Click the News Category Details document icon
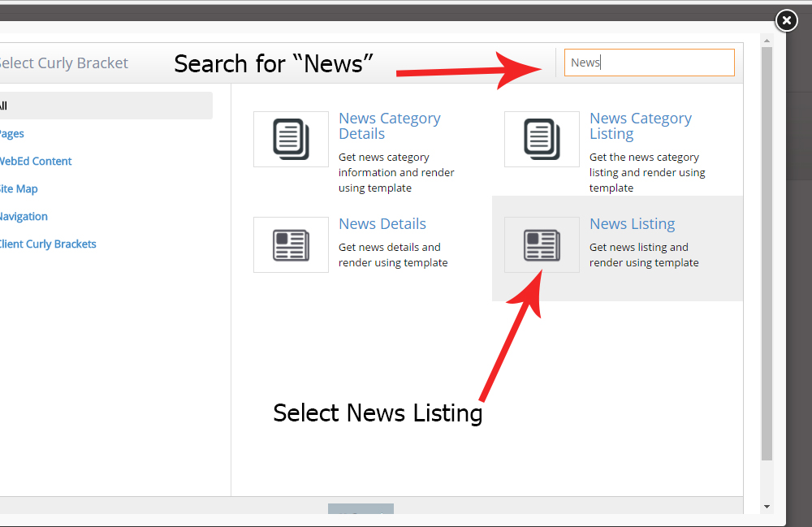Image resolution: width=812 pixels, height=527 pixels. tap(291, 139)
